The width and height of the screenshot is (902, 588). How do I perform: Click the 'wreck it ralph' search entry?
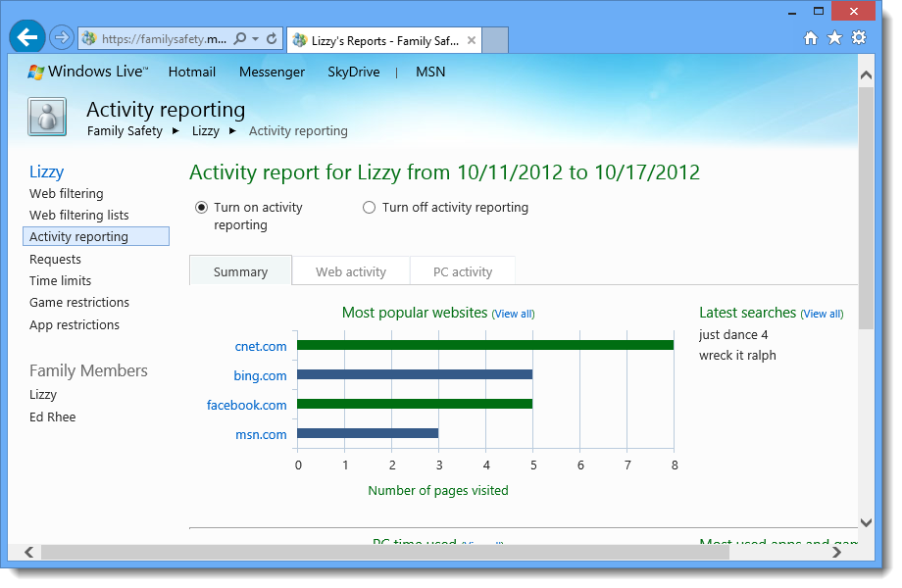tap(737, 355)
